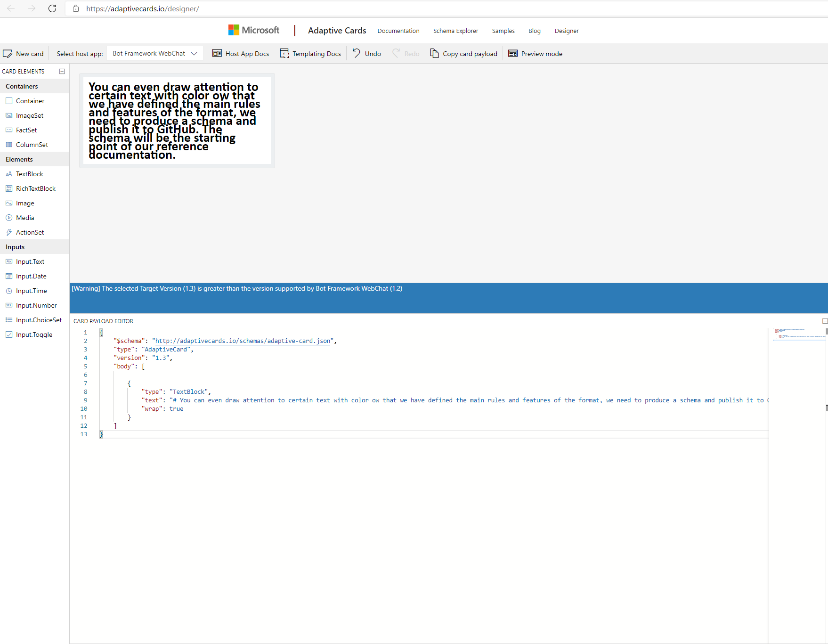Image resolution: width=828 pixels, height=644 pixels.
Task: Add an ActionSet element
Action: (30, 232)
